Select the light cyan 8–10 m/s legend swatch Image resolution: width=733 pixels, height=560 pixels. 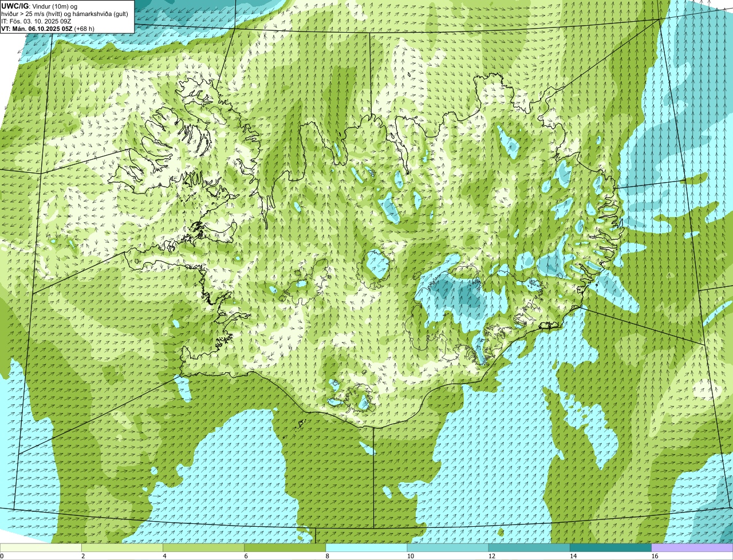coord(366,548)
